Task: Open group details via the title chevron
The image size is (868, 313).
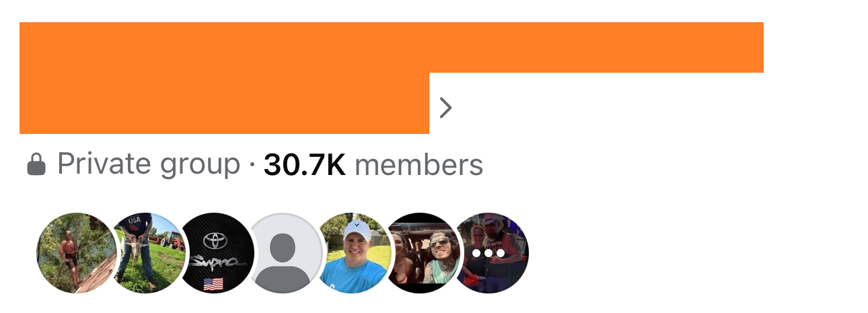Action: 445,107
